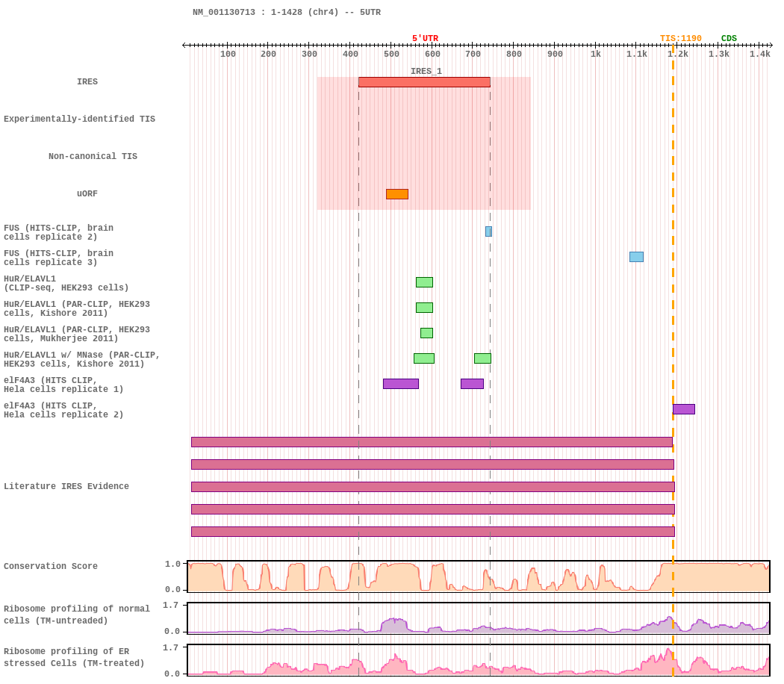
Task: Click the HuR/ELAVL1 Mukherjee 2011 track label
Action: pos(76,334)
